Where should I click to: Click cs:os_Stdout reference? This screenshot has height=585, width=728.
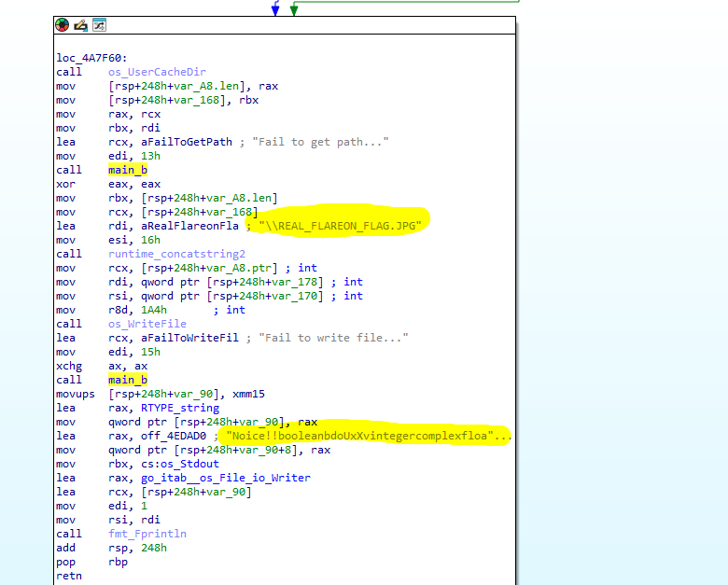180,464
